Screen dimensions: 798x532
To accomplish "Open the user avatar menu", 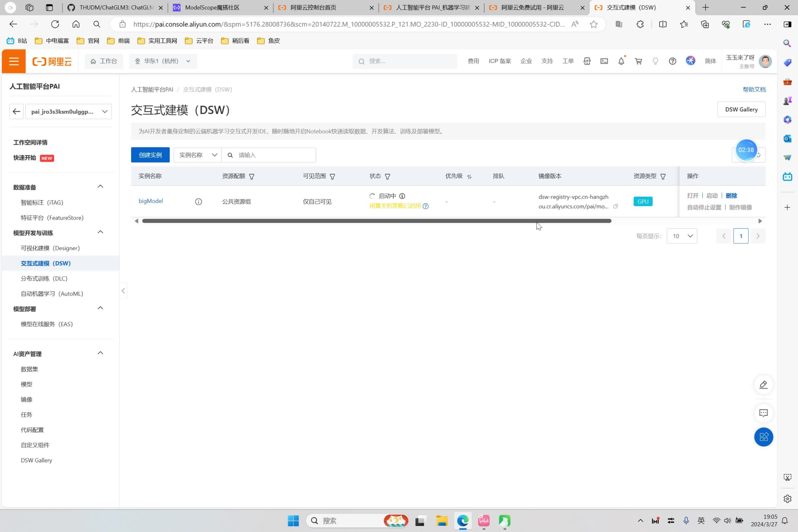I will pos(765,61).
